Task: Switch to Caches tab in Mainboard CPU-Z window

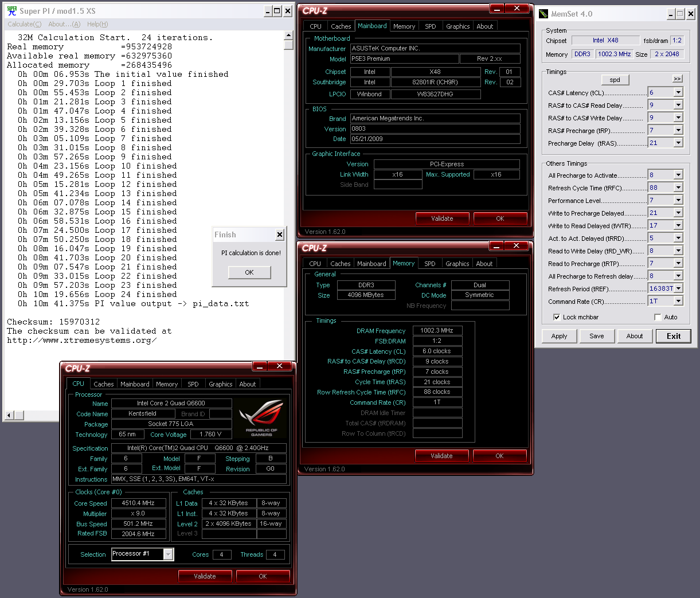Action: [x=341, y=26]
